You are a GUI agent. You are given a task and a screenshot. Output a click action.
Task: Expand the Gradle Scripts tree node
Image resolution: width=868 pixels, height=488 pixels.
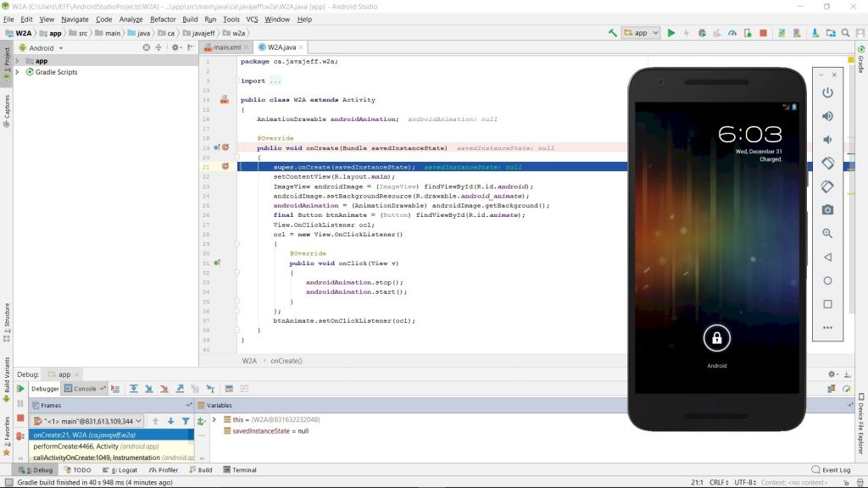(17, 72)
